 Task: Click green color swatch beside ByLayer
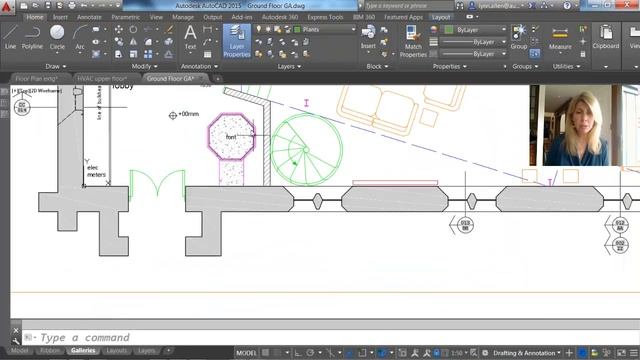449,29
